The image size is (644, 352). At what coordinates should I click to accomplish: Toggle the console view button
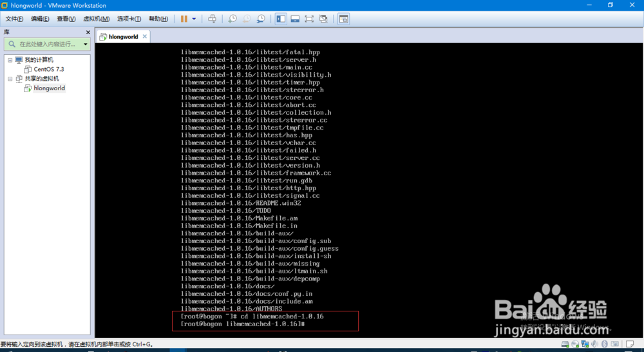(343, 19)
